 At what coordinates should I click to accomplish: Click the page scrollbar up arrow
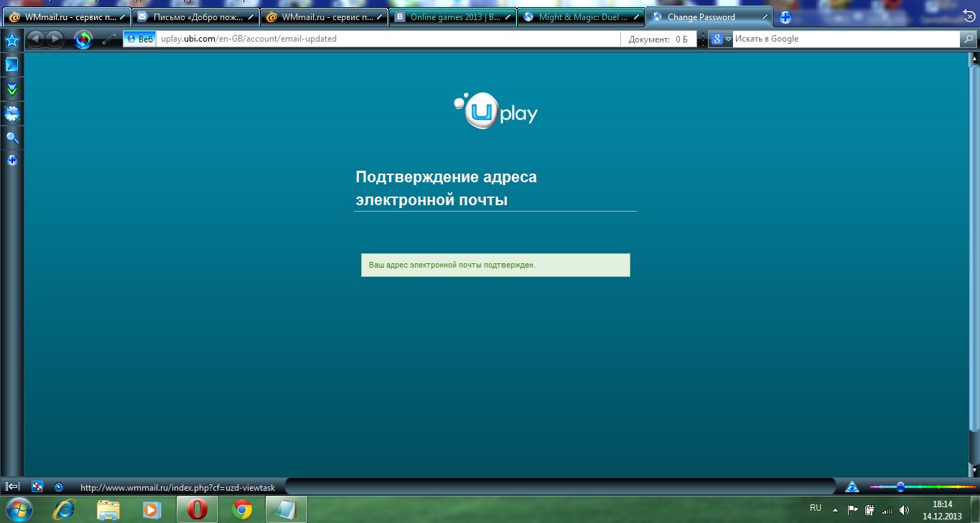(974, 57)
